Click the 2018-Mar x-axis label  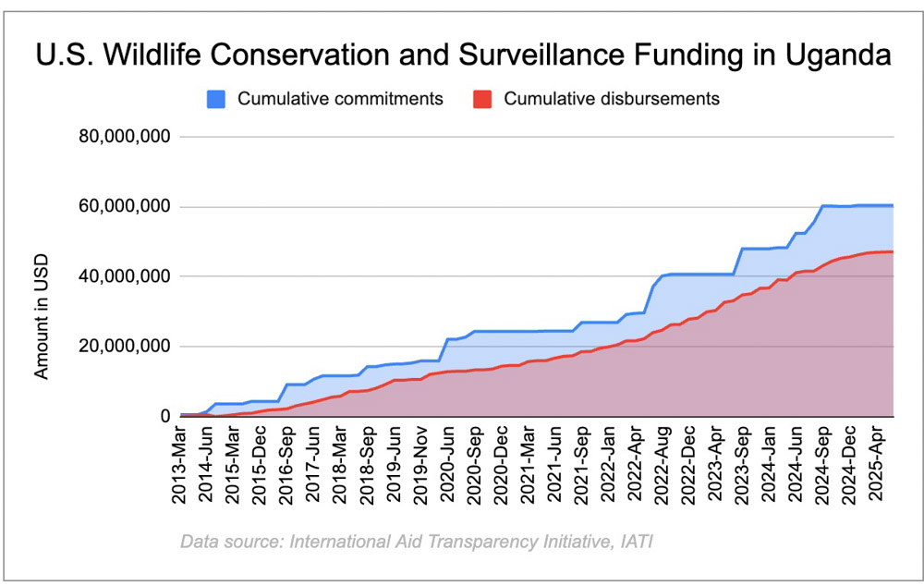[x=341, y=465]
